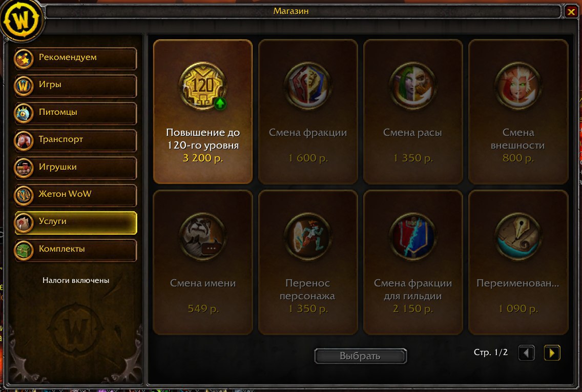Go to the next shop page arrow
The width and height of the screenshot is (582, 392).
[x=552, y=353]
